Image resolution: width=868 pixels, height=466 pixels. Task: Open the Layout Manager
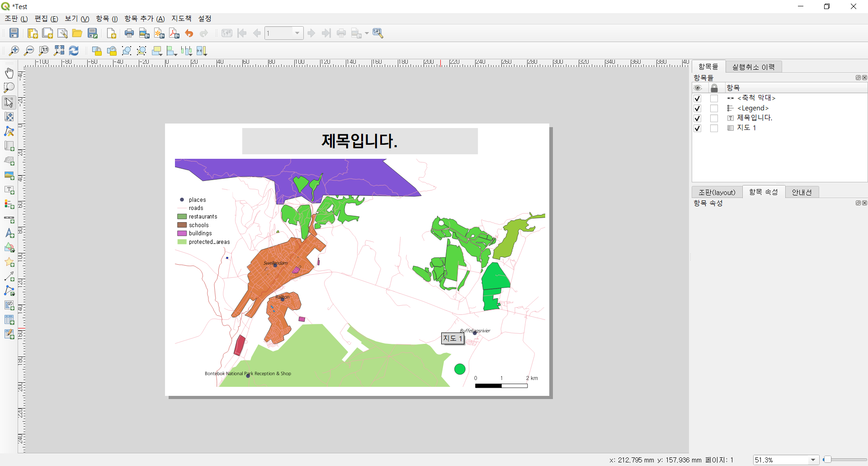[x=62, y=33]
